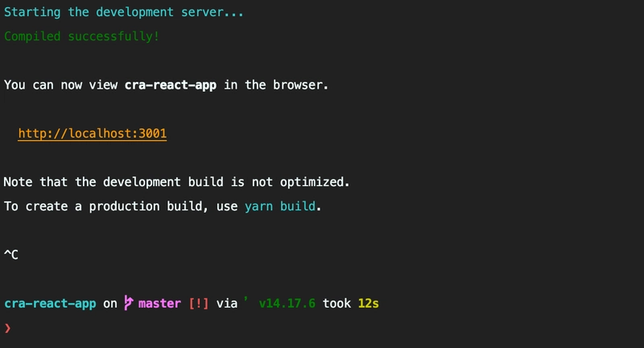The width and height of the screenshot is (644, 348).
Task: Click the yellow 12s duration text
Action: point(369,304)
